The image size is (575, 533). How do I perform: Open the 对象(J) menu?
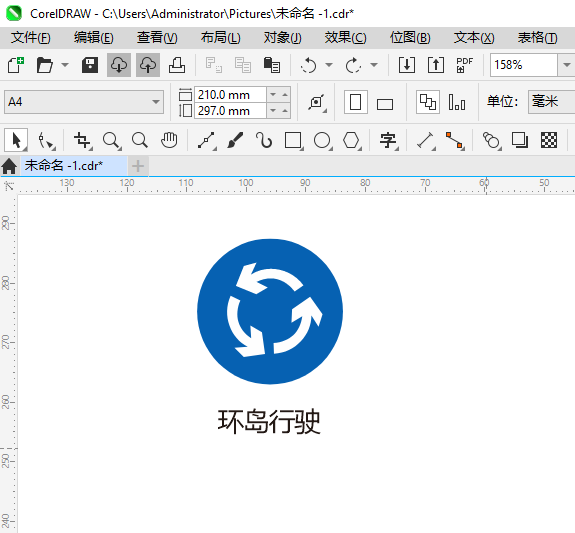(x=282, y=37)
